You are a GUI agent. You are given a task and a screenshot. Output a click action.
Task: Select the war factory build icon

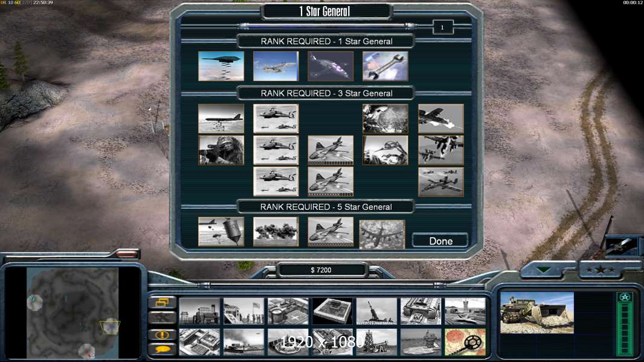coord(420,311)
